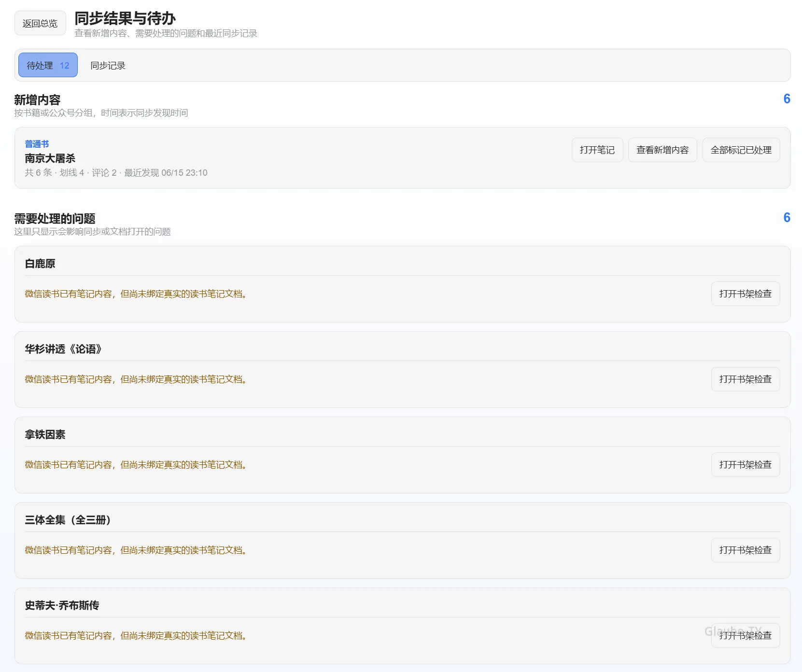Click the warning text under 史蒂夫·乔布斯传
802x672 pixels.
pos(136,636)
